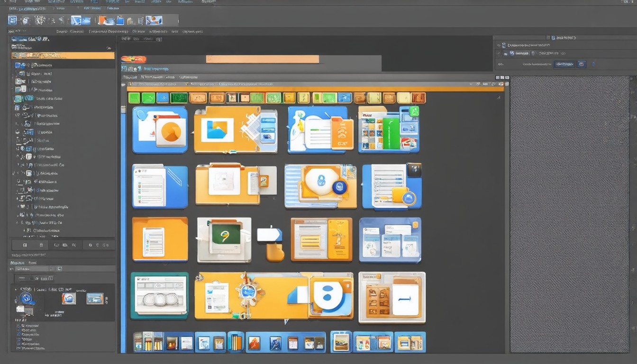Select the landscape picture in lower left panel
The height and width of the screenshot is (364, 637).
(95, 298)
